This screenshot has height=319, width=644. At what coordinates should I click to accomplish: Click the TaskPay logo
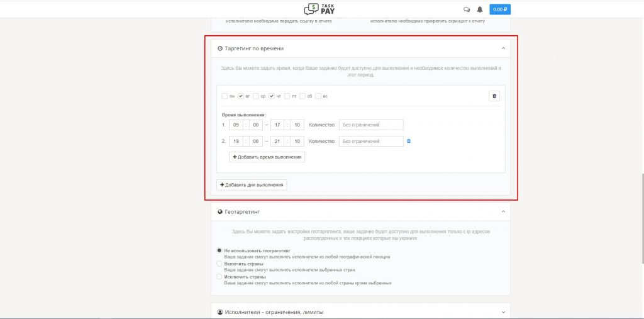pyautogui.click(x=319, y=9)
